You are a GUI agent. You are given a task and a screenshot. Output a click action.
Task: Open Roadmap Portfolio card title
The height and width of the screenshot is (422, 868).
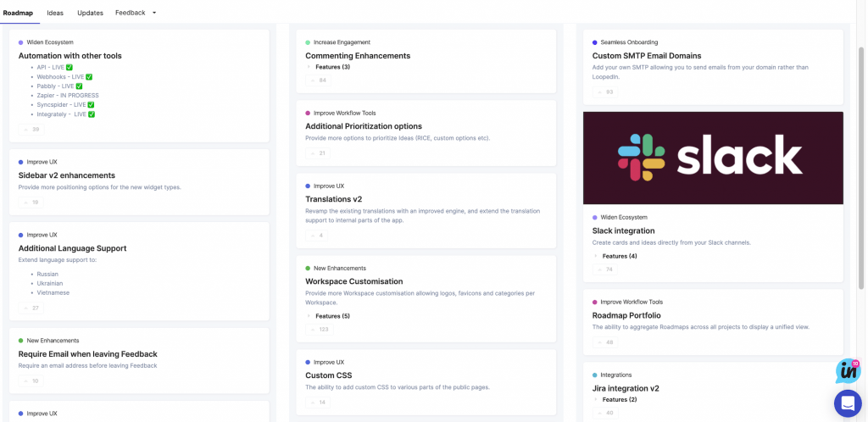point(626,316)
